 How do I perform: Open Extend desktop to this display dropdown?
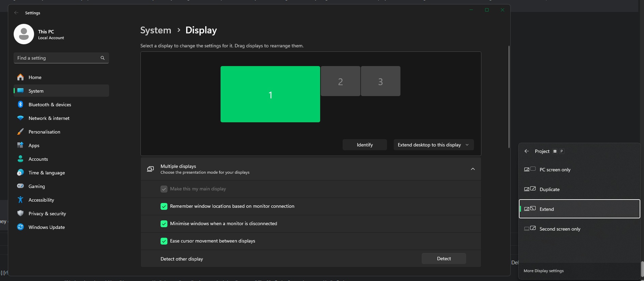click(x=434, y=145)
